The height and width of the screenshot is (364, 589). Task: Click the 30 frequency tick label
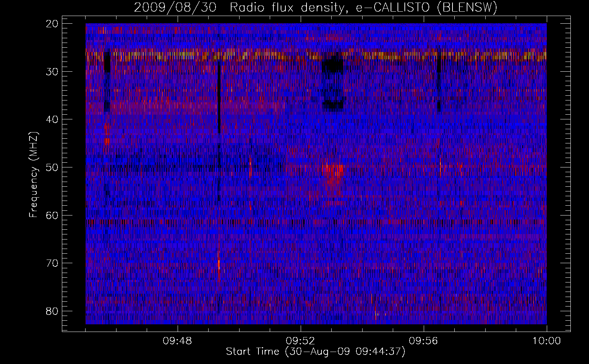point(52,71)
